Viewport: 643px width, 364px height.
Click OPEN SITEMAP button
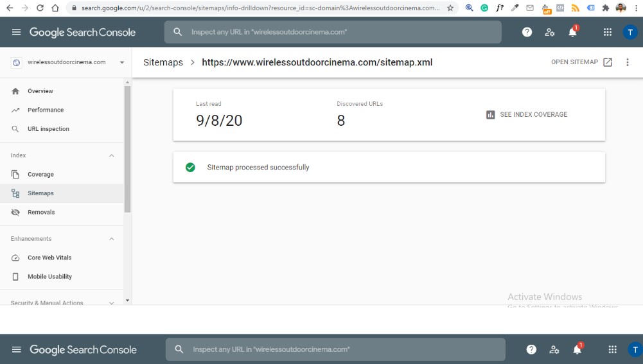click(x=581, y=62)
